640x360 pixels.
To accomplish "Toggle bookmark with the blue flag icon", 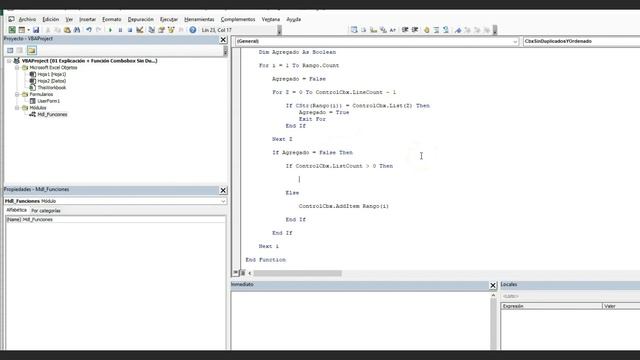I will tap(458, 30).
